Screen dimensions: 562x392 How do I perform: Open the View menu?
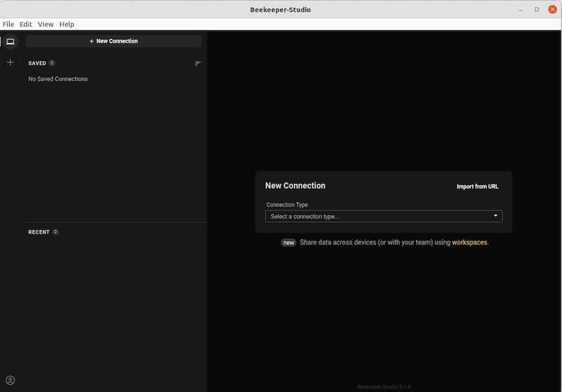click(45, 24)
